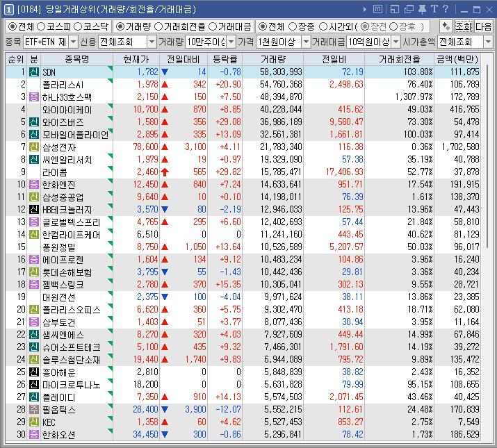The height and width of the screenshot is (448, 497).
Task: Open the 가격 1천원이상 dropdown
Action: [306, 42]
